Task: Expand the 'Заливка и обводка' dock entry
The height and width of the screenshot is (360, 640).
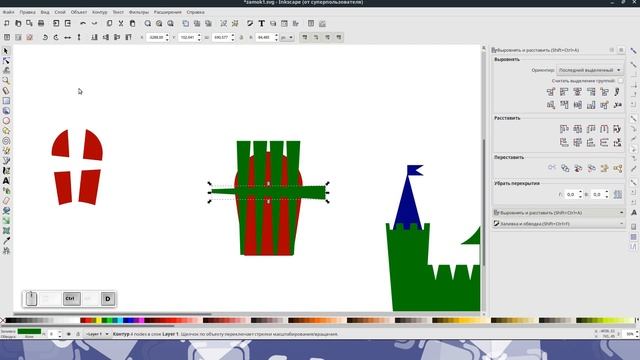Action: (558, 224)
